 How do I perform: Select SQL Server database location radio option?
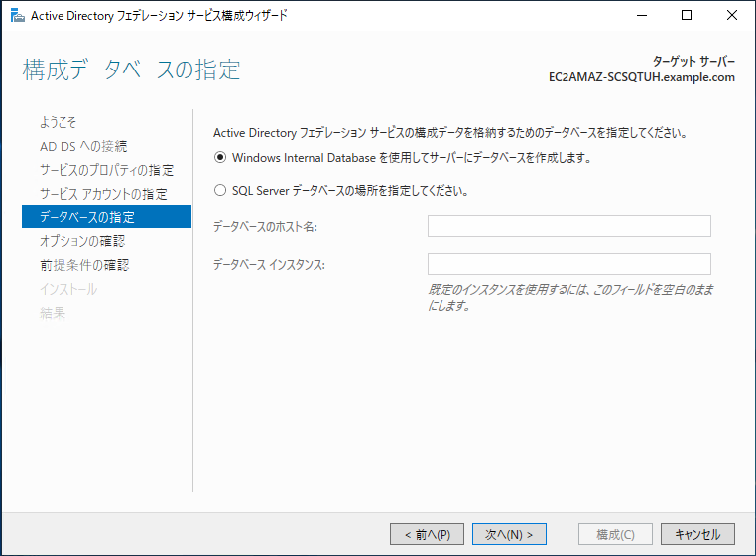pyautogui.click(x=220, y=191)
